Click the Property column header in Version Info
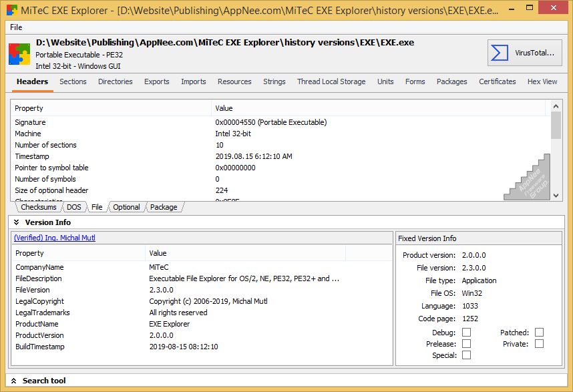 click(x=79, y=253)
